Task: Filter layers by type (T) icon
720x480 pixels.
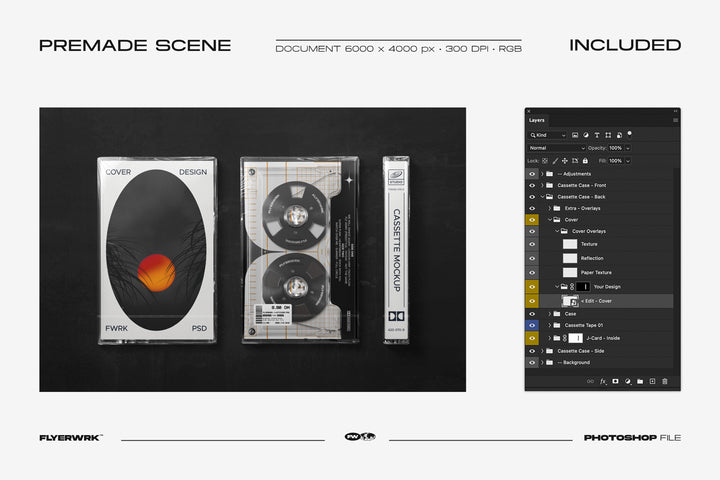Action: coord(597,135)
